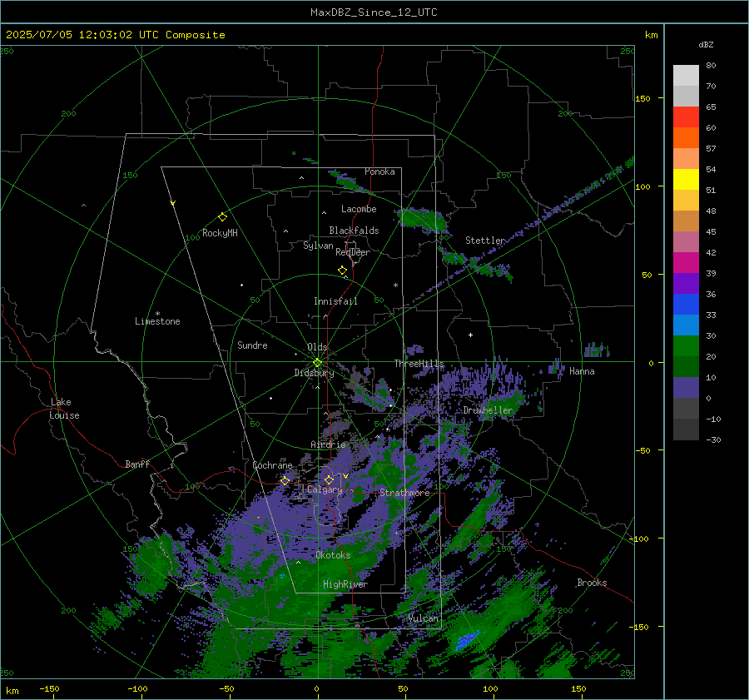Click the Ponoka city label
Viewport: 749px width, 700px height.
(x=379, y=171)
